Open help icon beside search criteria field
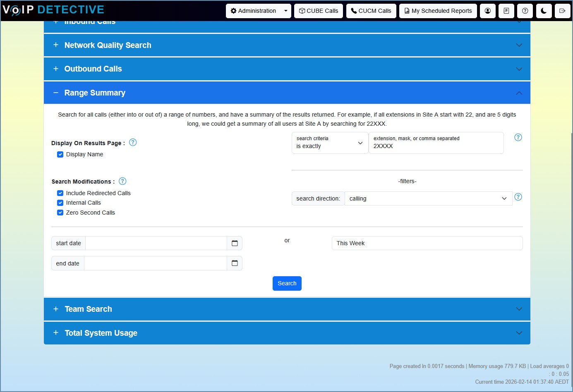 [x=518, y=137]
